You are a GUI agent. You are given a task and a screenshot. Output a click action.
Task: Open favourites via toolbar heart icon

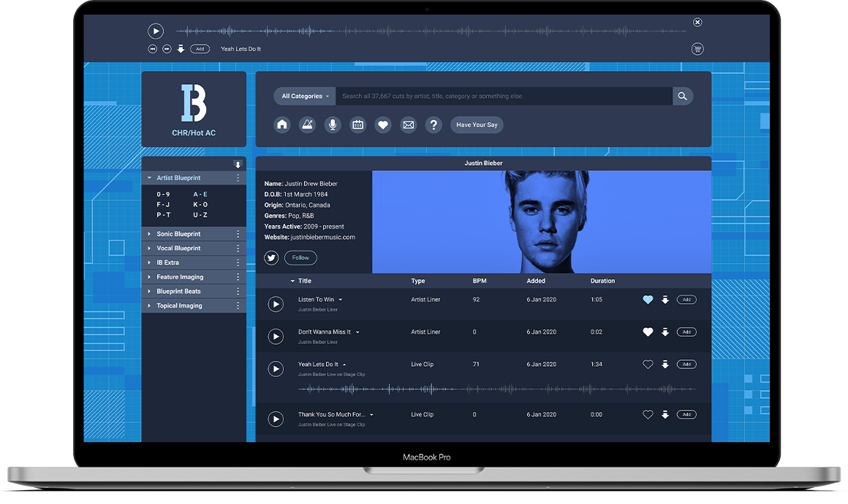pos(383,125)
